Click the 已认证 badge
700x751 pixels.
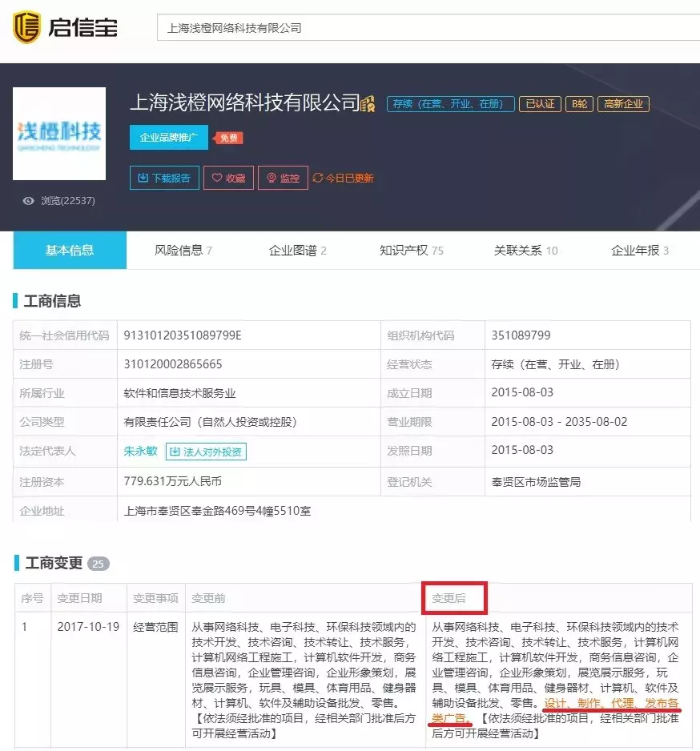pos(540,104)
